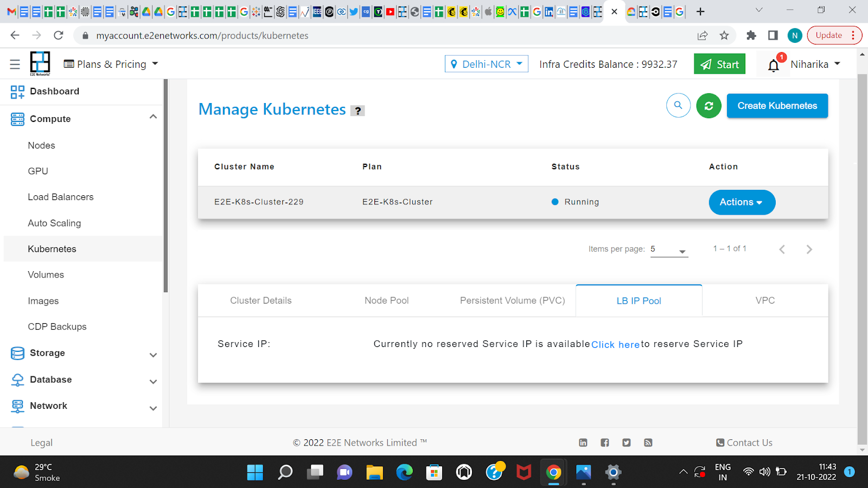Open the Facebook footer icon
This screenshot has width=868, height=488.
coord(605,442)
